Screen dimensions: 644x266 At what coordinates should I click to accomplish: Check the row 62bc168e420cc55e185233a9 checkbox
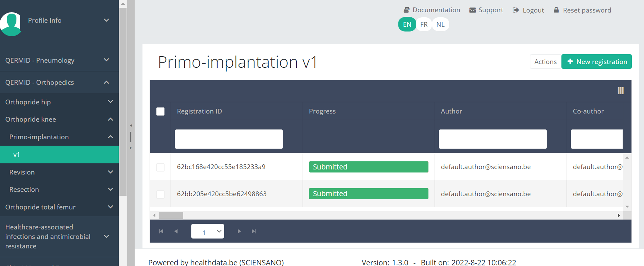coord(160,167)
